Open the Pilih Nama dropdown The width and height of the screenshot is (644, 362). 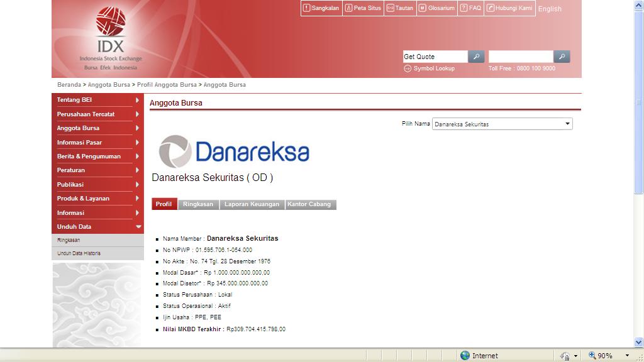[x=502, y=124]
